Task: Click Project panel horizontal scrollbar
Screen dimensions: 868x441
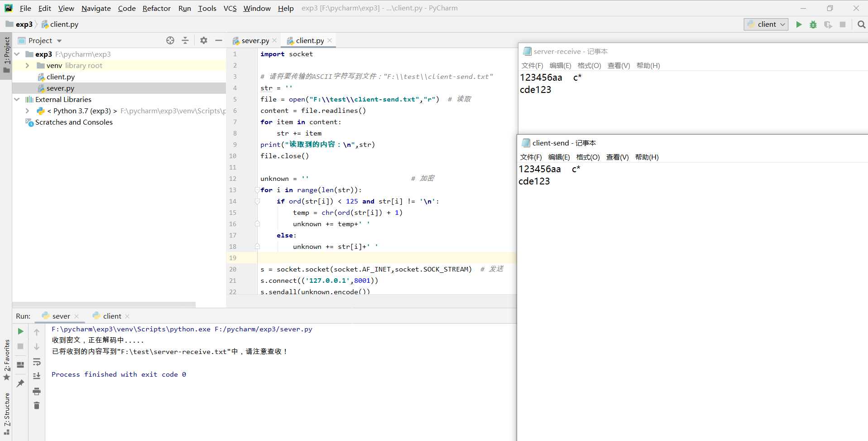Action: [x=104, y=305]
